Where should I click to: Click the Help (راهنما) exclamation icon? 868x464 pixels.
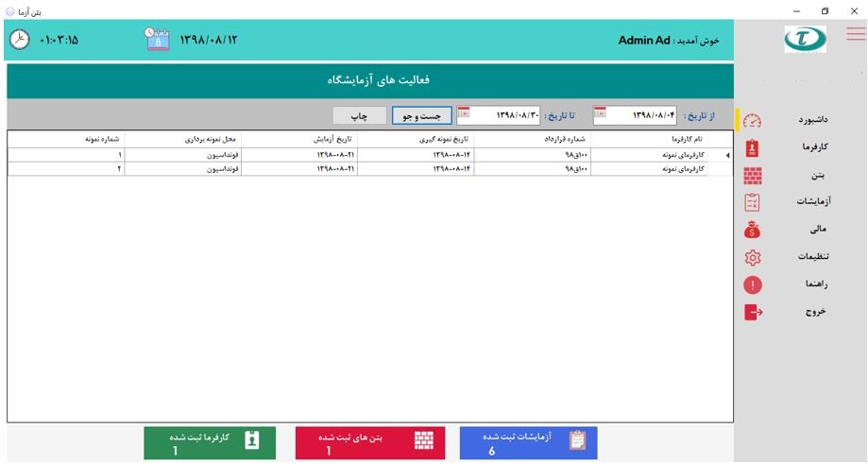point(753,284)
